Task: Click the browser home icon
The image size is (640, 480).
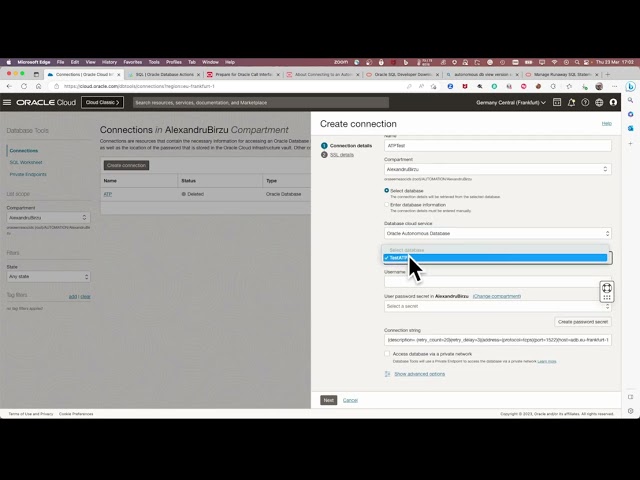Action: (x=38, y=87)
